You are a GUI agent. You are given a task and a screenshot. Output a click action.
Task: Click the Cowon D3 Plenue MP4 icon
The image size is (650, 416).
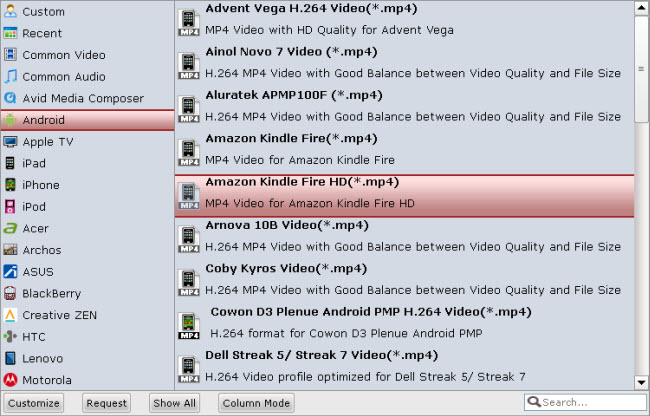pos(189,326)
